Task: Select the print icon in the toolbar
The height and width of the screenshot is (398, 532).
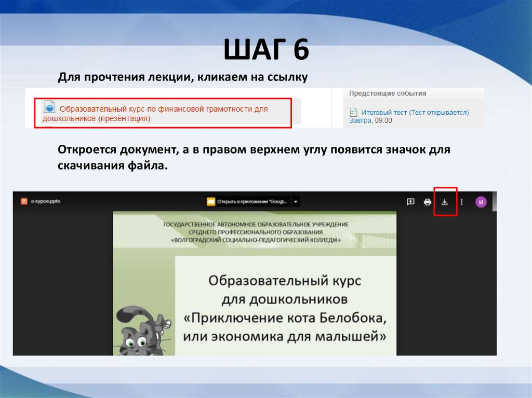Action: coord(428,202)
